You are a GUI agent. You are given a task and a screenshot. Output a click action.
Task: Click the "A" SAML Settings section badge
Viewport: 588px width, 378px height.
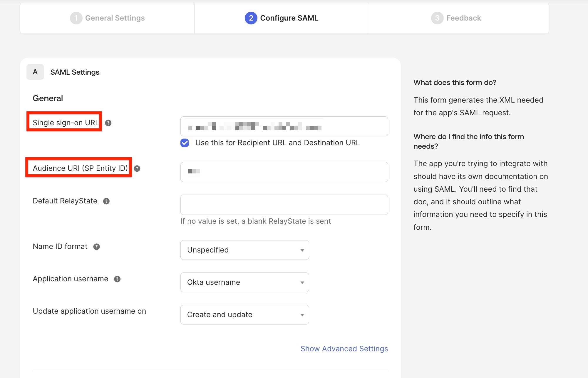click(x=35, y=72)
